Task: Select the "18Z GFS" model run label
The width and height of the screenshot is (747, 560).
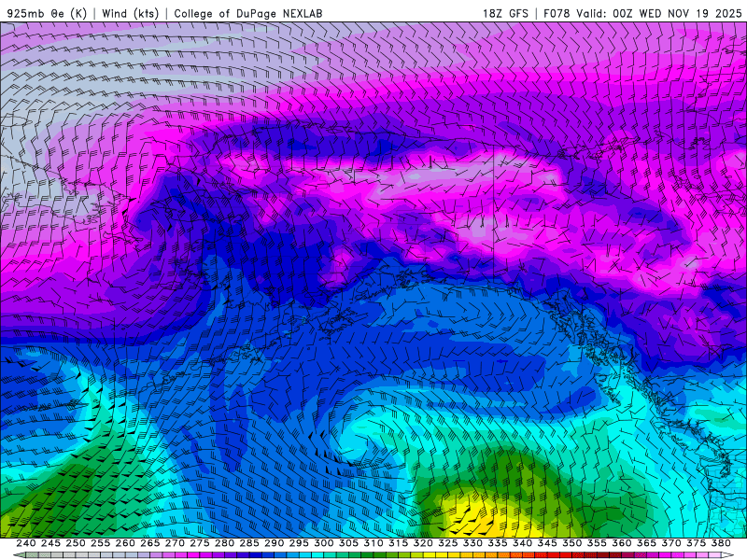Action: pos(505,13)
